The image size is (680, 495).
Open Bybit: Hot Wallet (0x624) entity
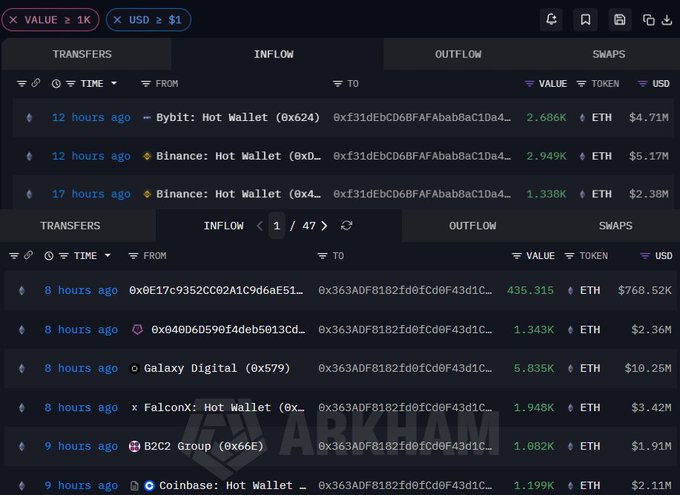click(238, 118)
